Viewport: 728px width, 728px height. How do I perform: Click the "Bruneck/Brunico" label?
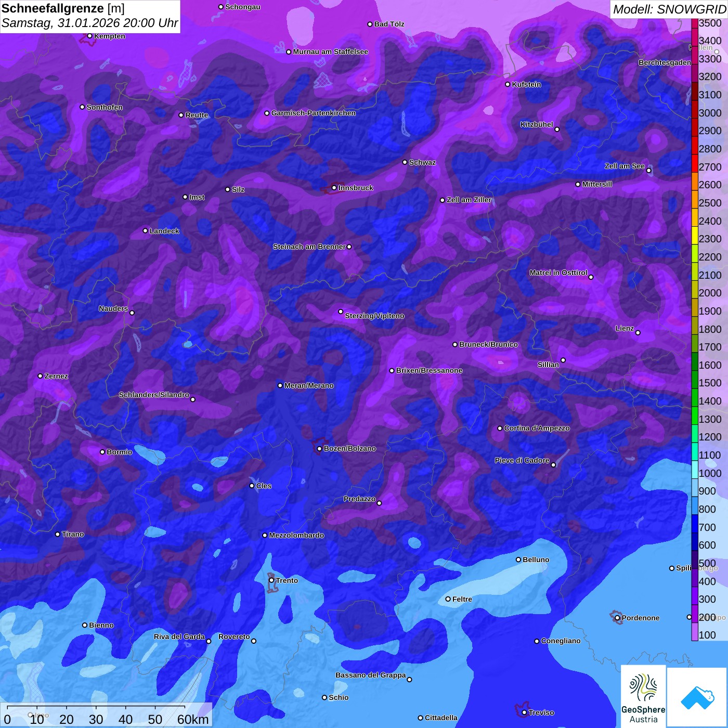488,344
